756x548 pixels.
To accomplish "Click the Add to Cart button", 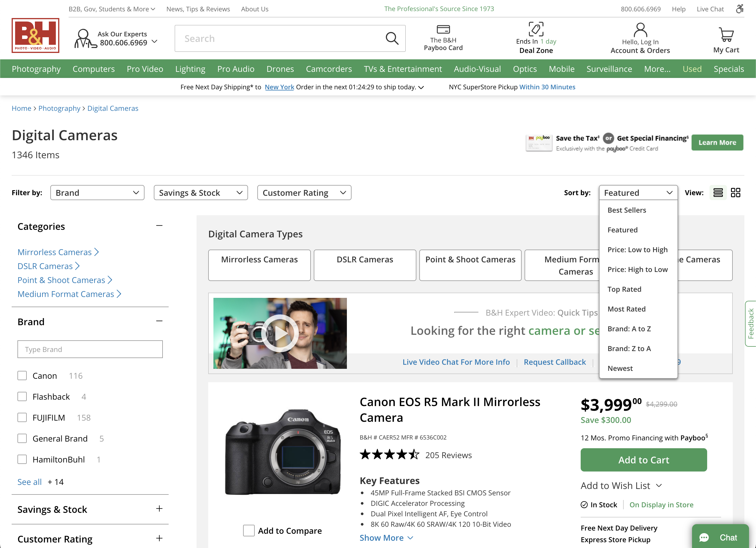I will (643, 460).
